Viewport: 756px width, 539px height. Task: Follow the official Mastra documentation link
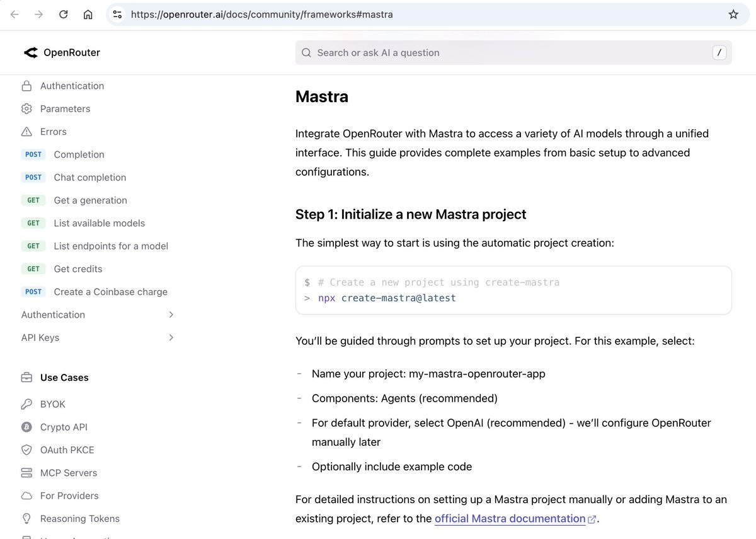(x=510, y=519)
